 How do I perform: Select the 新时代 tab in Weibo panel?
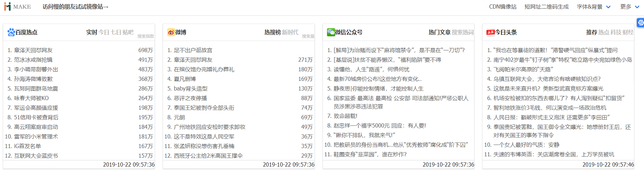click(x=290, y=32)
